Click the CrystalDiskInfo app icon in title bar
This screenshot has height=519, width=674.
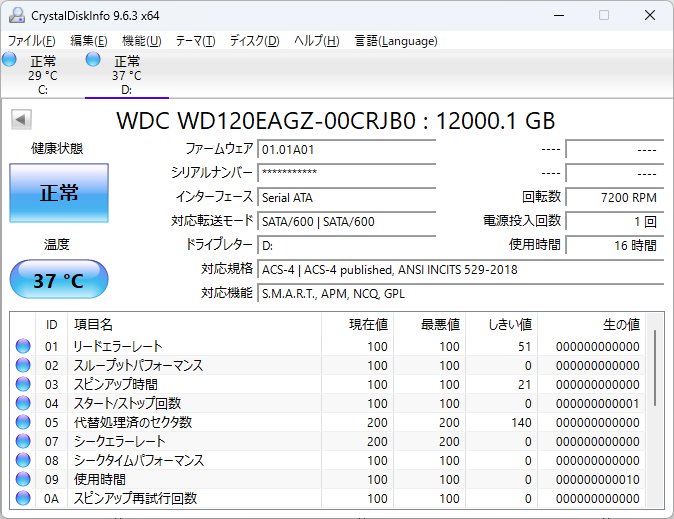point(16,15)
